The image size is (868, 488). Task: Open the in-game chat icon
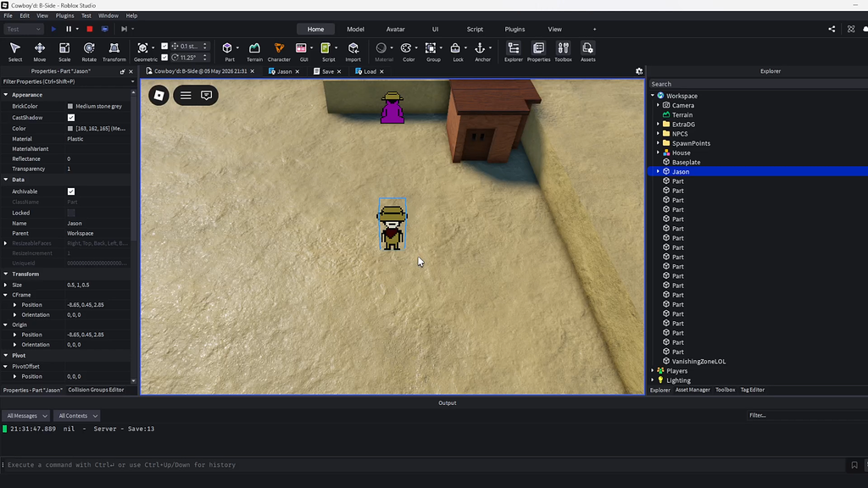pyautogui.click(x=207, y=95)
